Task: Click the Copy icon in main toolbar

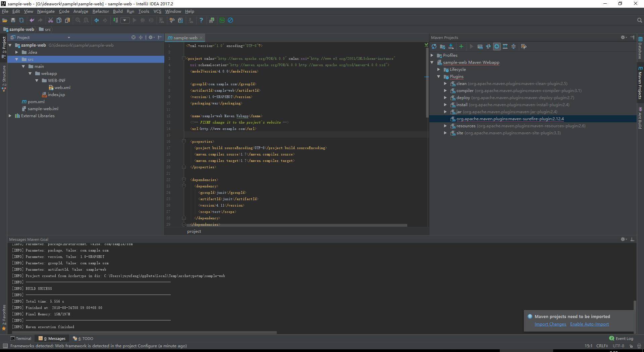Action: pos(59,20)
